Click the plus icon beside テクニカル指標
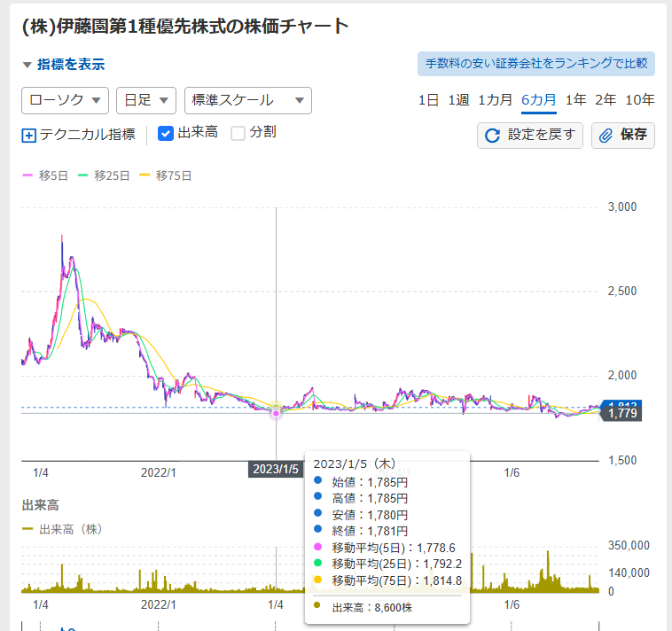The width and height of the screenshot is (672, 631). click(28, 136)
